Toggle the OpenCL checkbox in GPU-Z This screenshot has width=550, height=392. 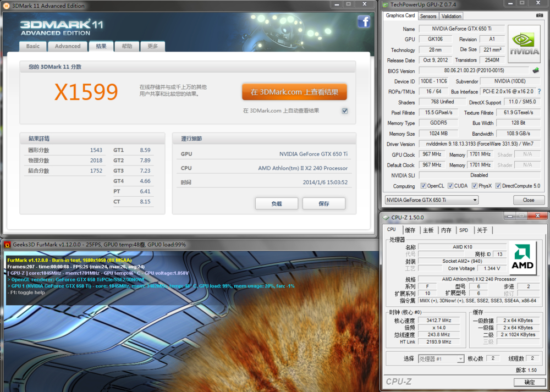(x=424, y=186)
